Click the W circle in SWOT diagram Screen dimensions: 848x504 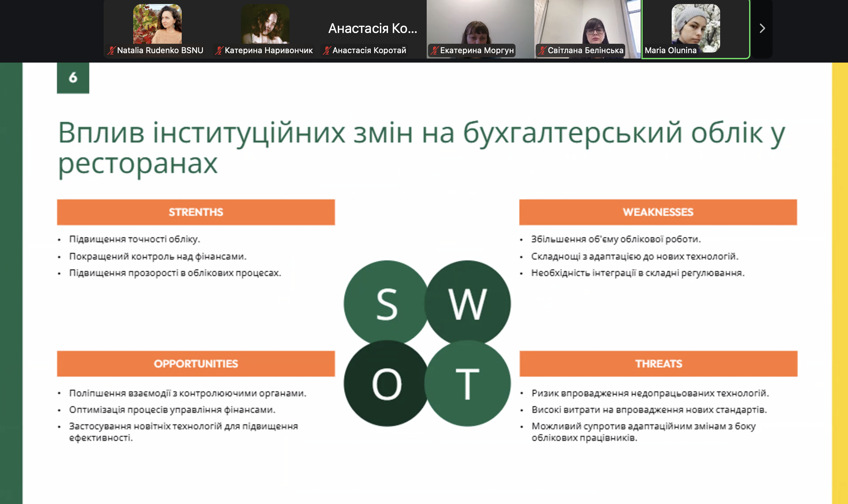coord(468,303)
